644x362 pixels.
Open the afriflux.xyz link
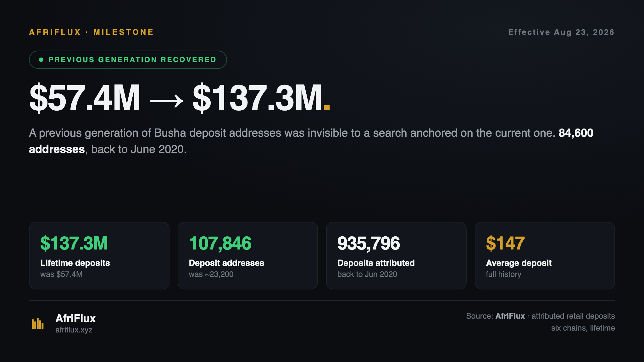(74, 330)
